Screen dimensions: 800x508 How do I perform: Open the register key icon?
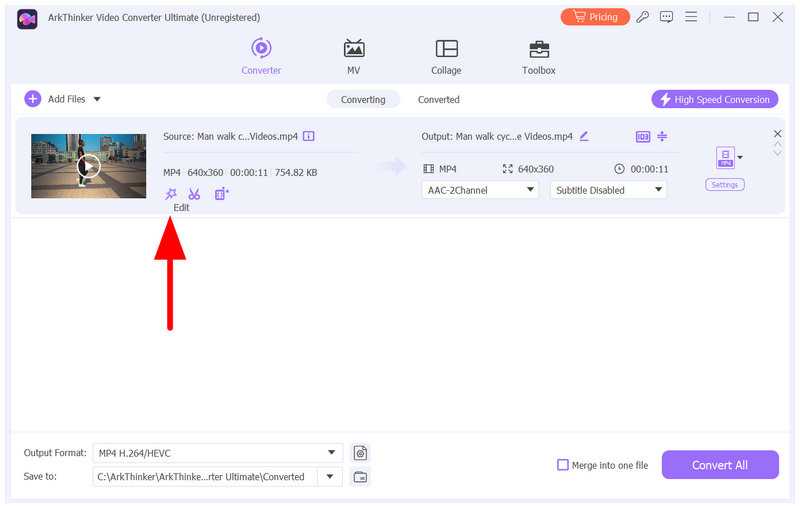pos(642,17)
